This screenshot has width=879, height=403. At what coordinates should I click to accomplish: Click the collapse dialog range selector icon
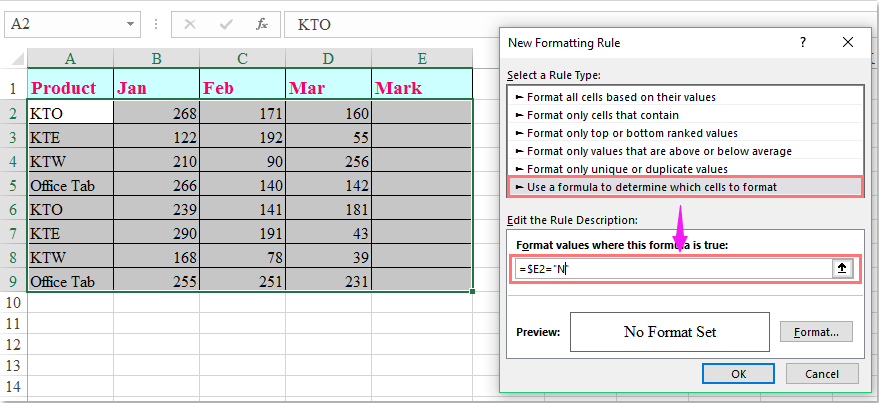tap(841, 269)
